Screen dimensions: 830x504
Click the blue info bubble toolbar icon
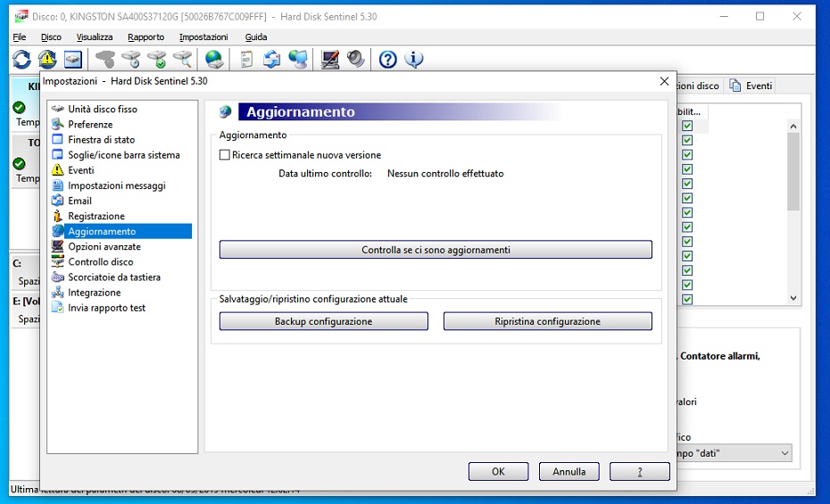click(414, 59)
